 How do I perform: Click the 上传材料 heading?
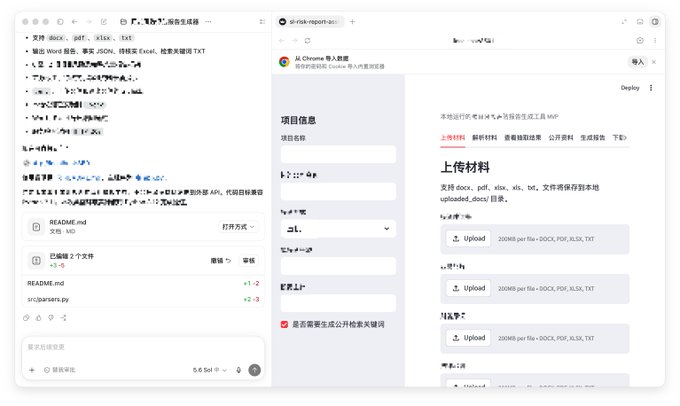pyautogui.click(x=465, y=167)
